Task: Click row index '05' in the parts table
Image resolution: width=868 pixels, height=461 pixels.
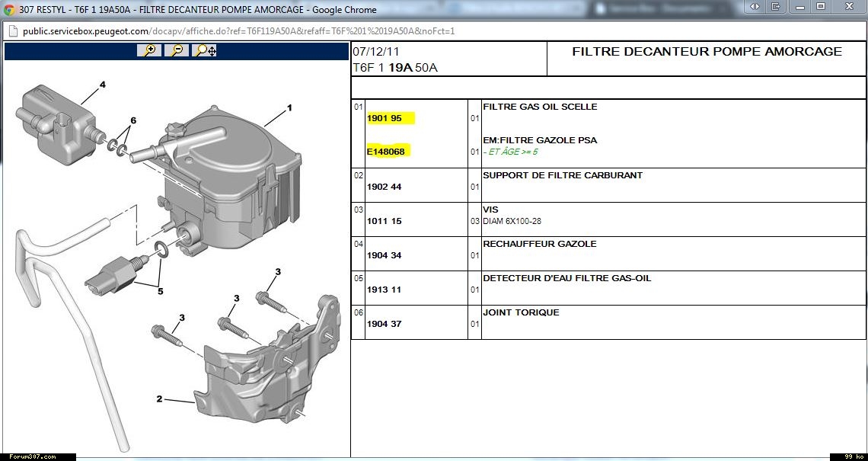Action: pyautogui.click(x=358, y=278)
